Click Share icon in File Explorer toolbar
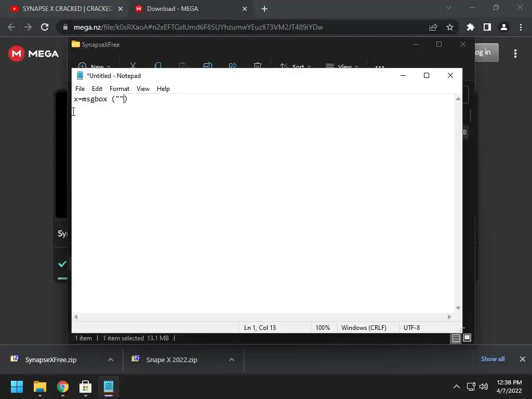The width and height of the screenshot is (532, 399). 233,65
